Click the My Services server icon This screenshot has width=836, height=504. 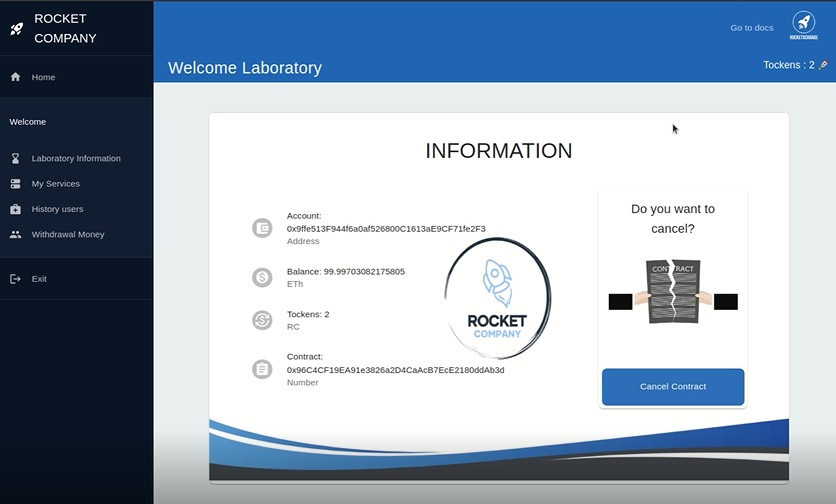pyautogui.click(x=15, y=184)
